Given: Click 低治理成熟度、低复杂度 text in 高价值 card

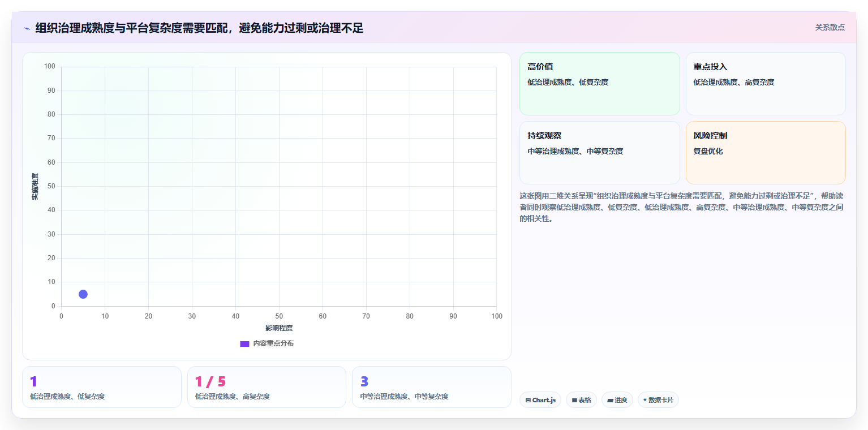Looking at the screenshot, I should tap(568, 83).
